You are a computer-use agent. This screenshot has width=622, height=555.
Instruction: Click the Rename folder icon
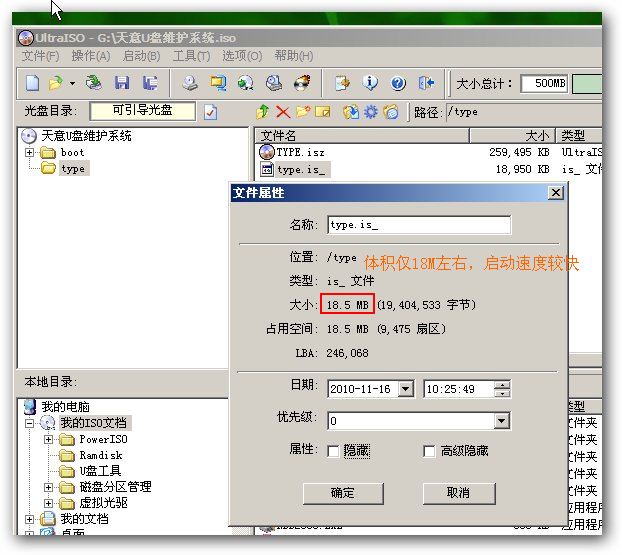[323, 112]
